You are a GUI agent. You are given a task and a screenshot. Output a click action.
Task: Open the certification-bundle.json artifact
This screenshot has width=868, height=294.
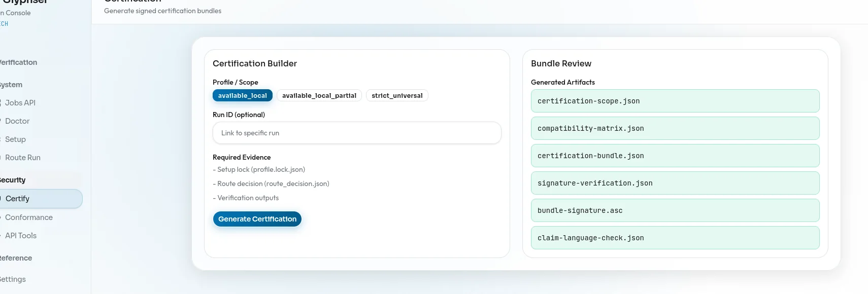(x=675, y=156)
